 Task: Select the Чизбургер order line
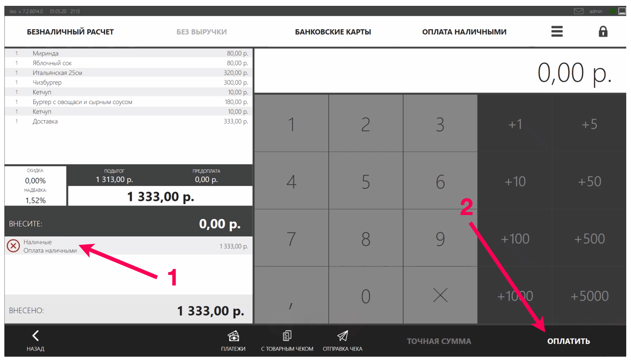[x=128, y=83]
